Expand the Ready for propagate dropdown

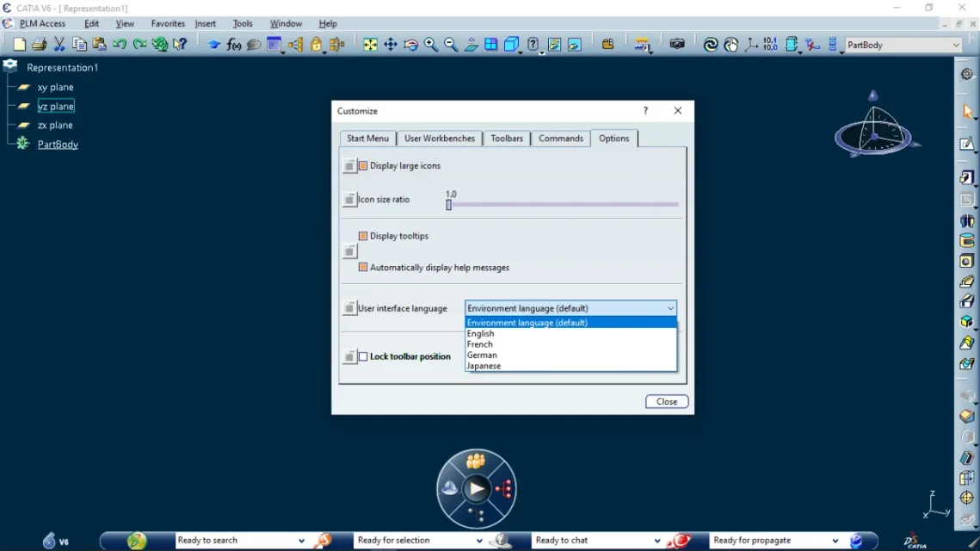pos(835,541)
